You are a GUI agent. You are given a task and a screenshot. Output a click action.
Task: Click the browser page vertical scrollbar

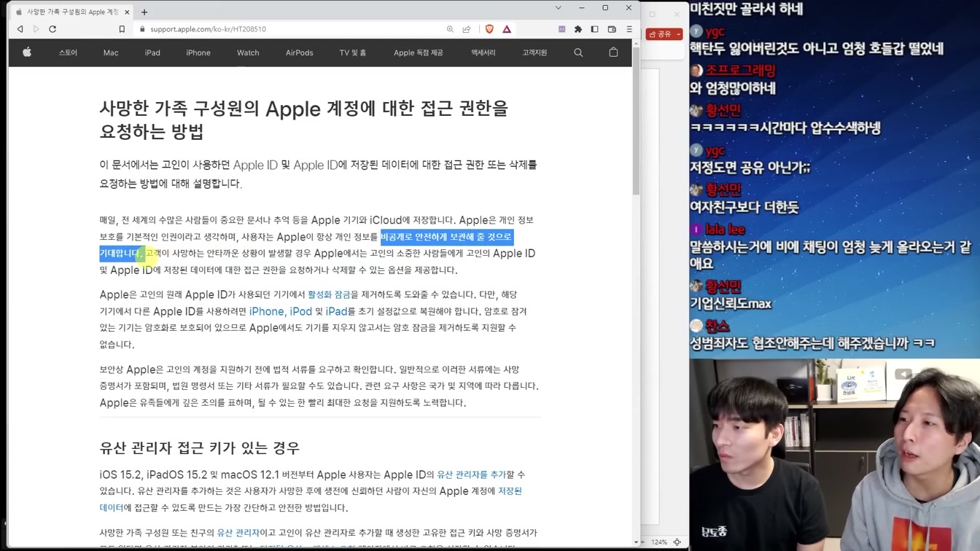click(636, 120)
